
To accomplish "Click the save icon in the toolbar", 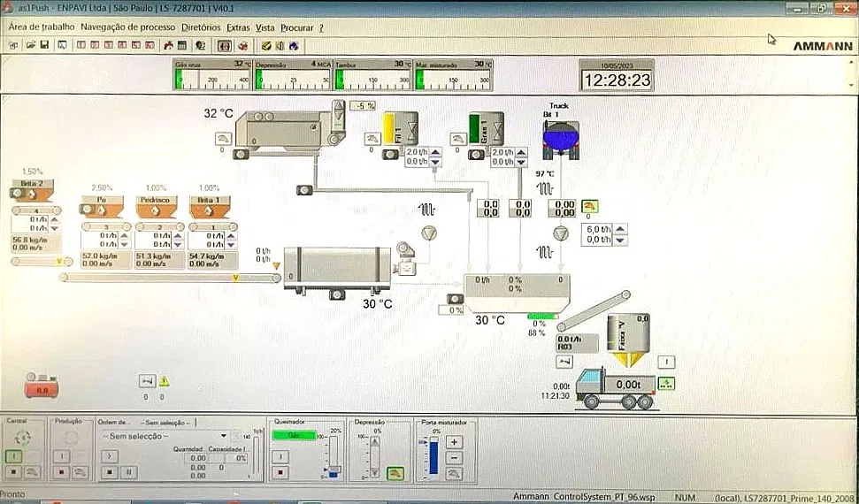I will click(x=43, y=45).
